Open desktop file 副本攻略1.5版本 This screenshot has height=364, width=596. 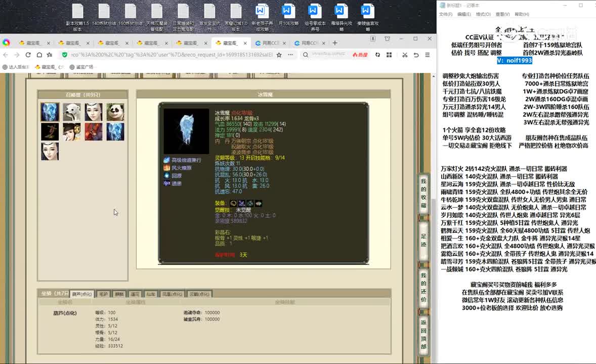pos(77,17)
